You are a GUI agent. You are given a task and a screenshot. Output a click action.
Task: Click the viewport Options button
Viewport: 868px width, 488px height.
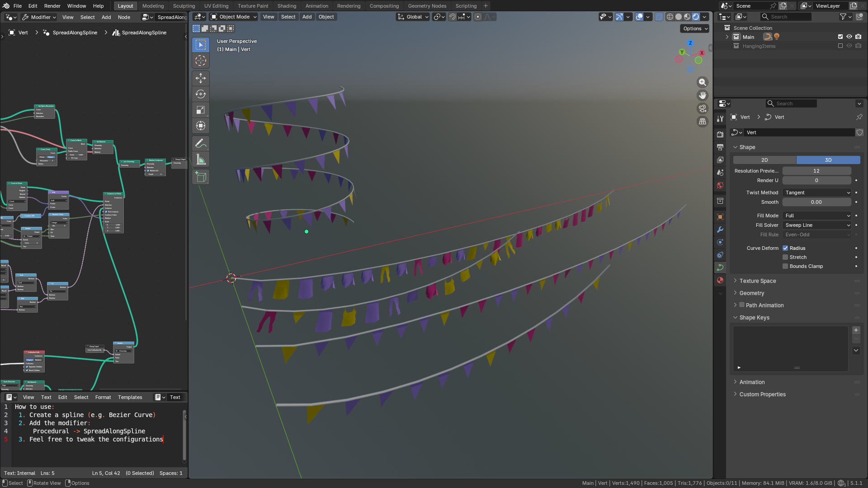point(695,28)
